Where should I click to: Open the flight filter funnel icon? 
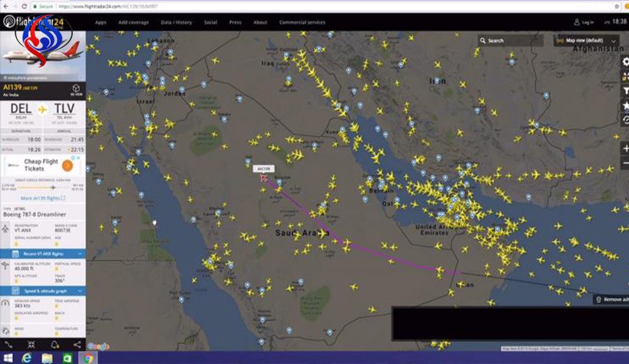(625, 91)
